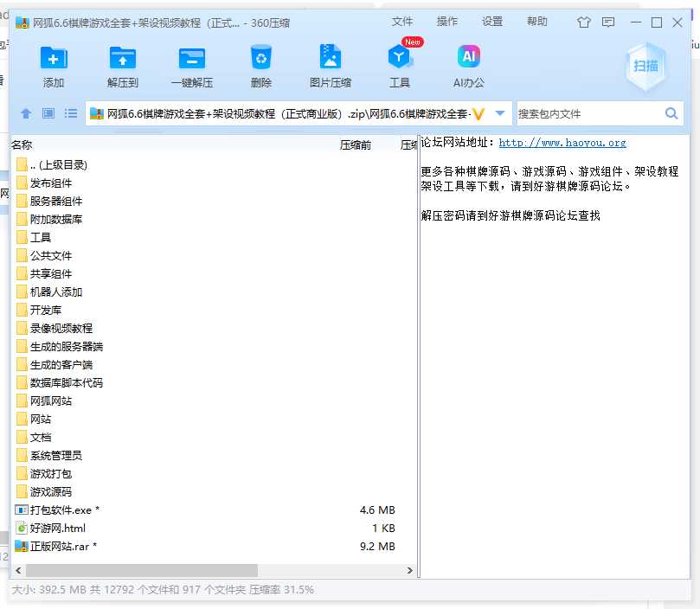
Task: Open the 操作 menu
Action: point(446,22)
